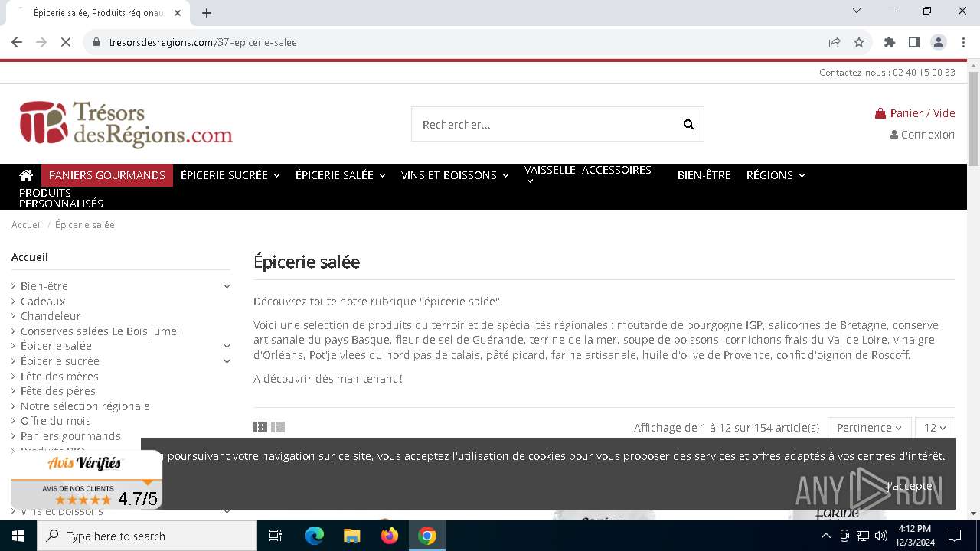Screen dimensions: 980x551
Task: Open Avis Vérifiés ratings widget
Action: click(x=87, y=480)
